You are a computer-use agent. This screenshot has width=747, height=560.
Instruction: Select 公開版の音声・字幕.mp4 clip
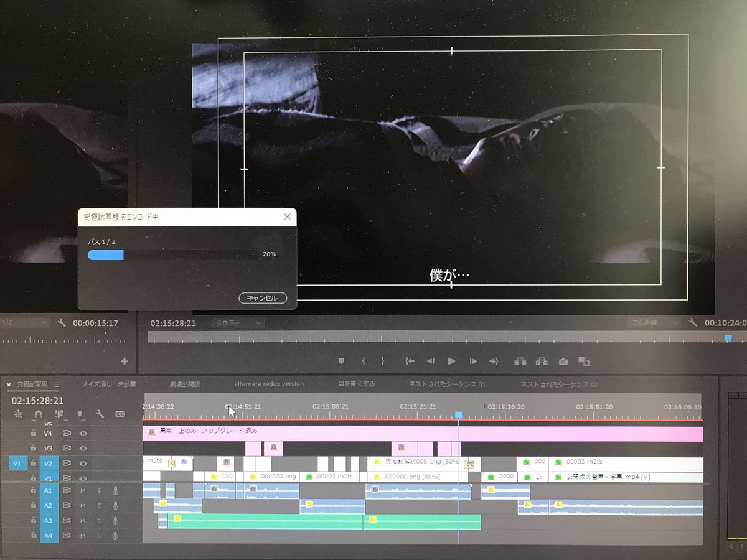tap(626, 477)
